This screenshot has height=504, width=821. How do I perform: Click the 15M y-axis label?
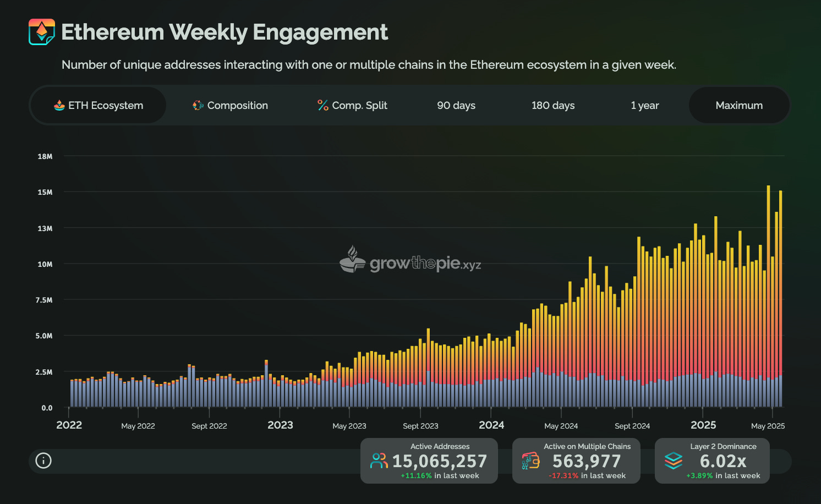pos(45,192)
